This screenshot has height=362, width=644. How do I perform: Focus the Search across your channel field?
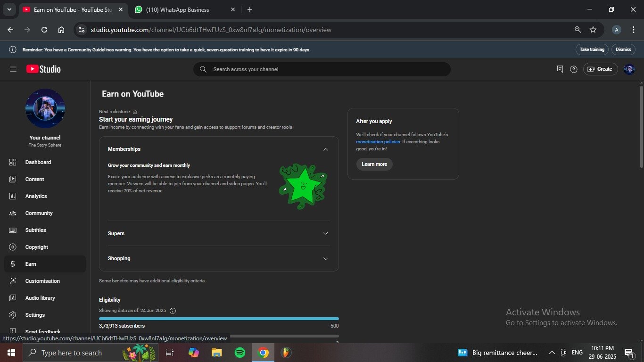click(x=322, y=69)
